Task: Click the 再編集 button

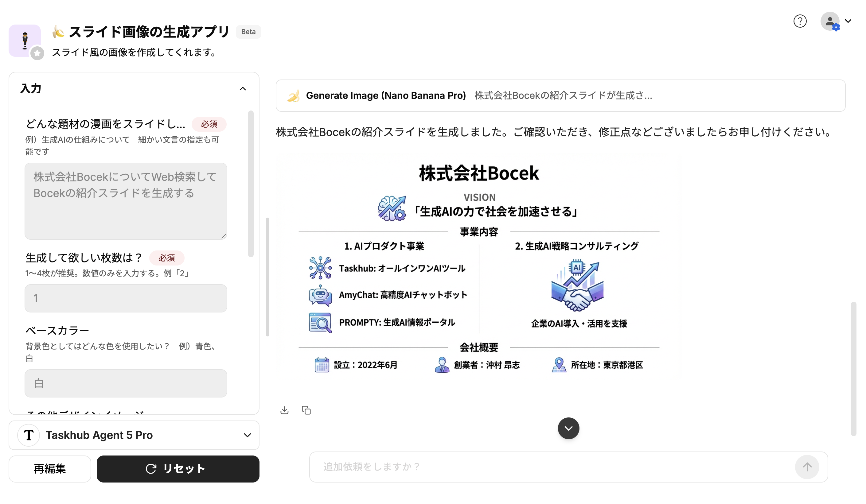Action: [x=50, y=469]
